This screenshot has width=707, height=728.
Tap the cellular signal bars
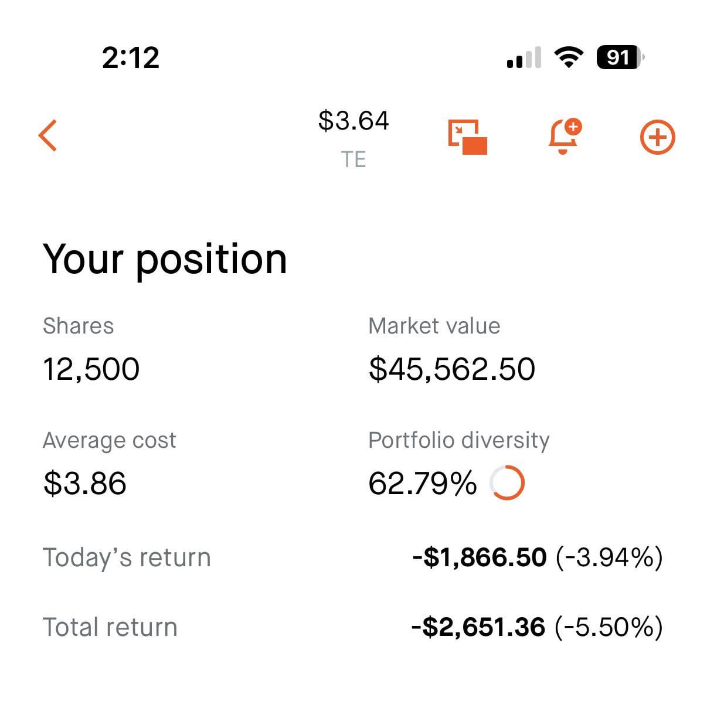[x=524, y=58]
